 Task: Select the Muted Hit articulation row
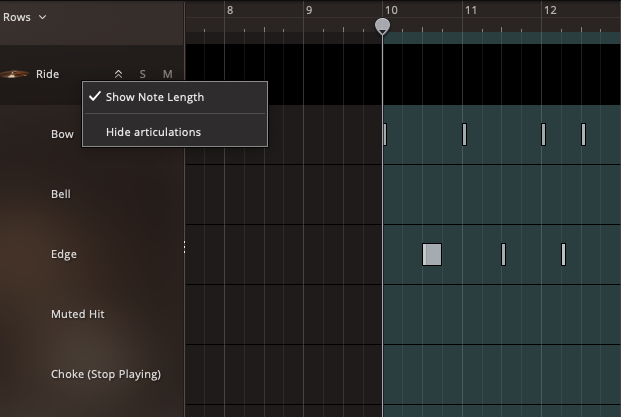78,314
